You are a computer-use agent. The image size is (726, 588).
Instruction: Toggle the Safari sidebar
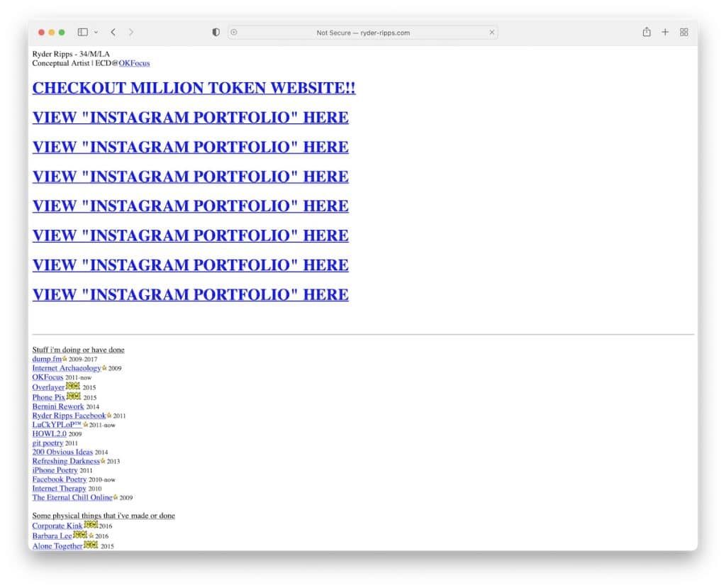pos(82,32)
